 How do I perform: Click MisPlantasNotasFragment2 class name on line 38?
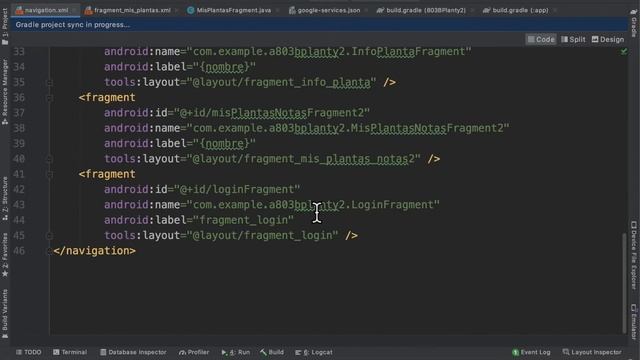click(427, 128)
